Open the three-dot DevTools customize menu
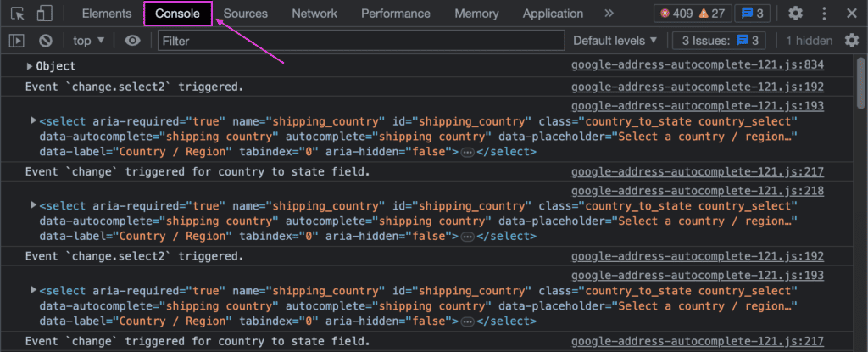Screen dimensions: 868x352 (824, 14)
